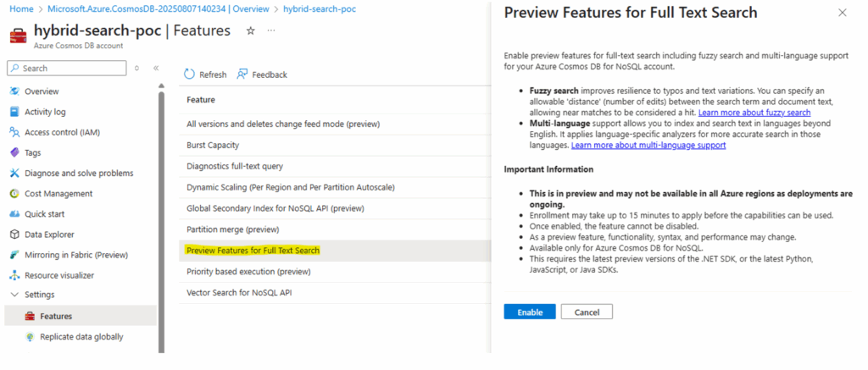Click the Cancel button
This screenshot has height=370, width=868.
pyautogui.click(x=587, y=312)
